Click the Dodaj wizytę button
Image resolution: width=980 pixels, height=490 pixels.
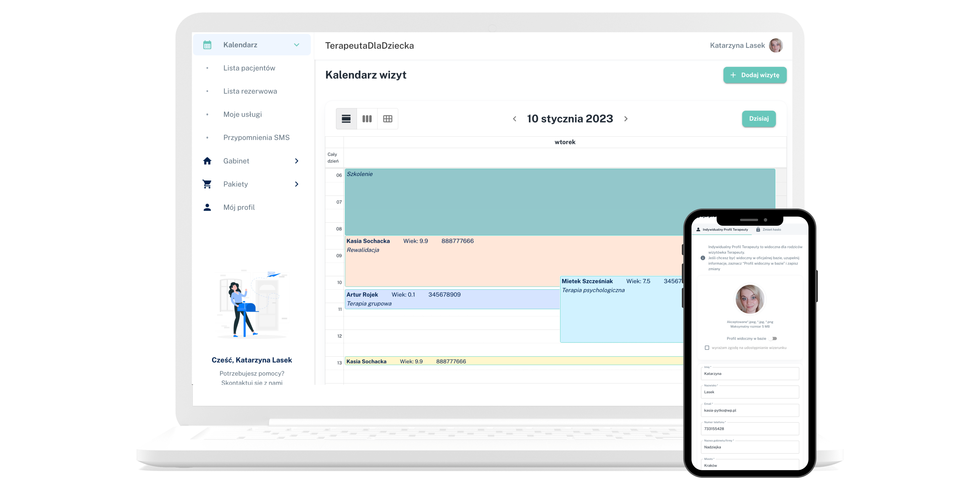(755, 75)
